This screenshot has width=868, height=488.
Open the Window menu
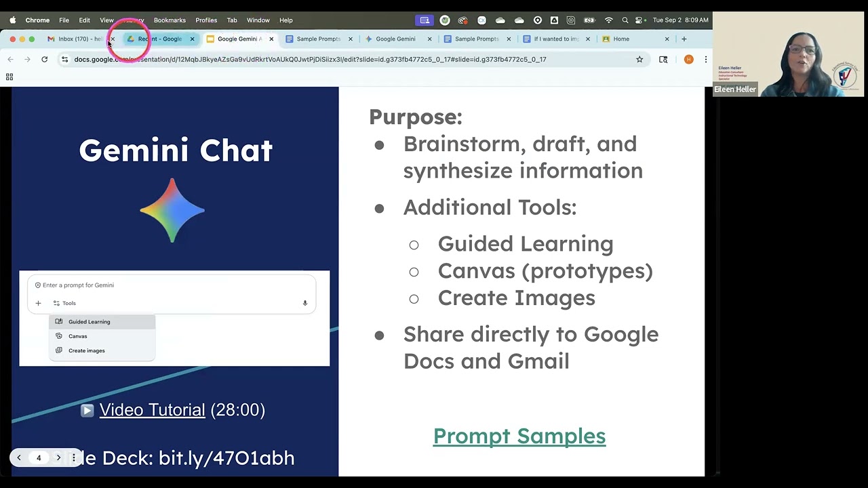point(258,20)
